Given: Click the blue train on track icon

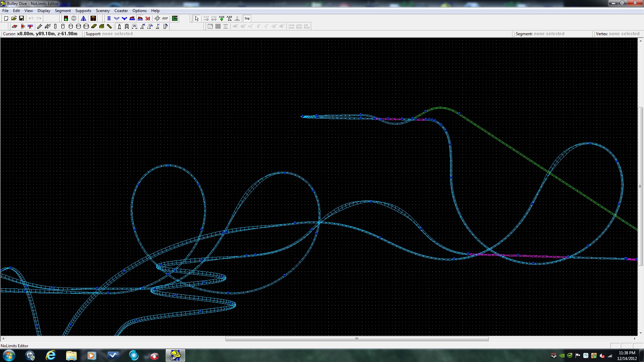Looking at the screenshot, I should pyautogui.click(x=132, y=18).
